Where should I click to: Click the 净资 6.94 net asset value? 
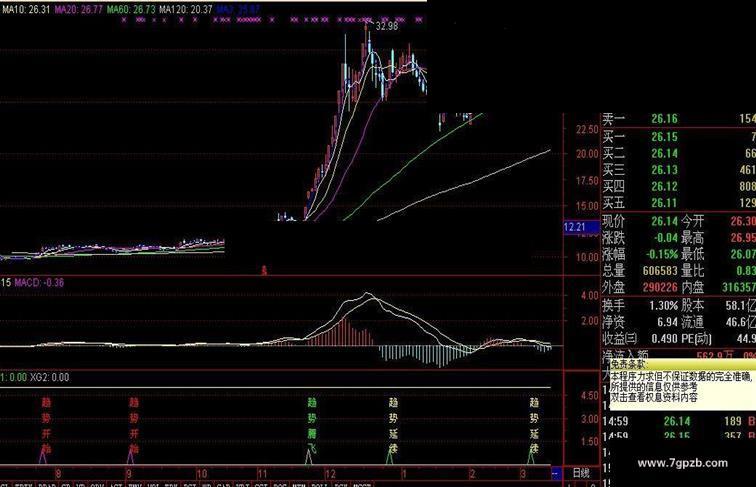point(667,322)
